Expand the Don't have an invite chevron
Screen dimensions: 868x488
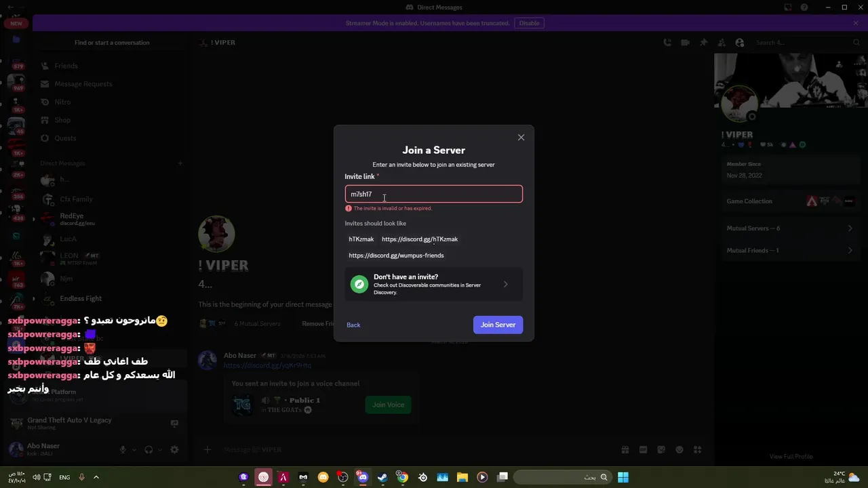[x=506, y=285]
